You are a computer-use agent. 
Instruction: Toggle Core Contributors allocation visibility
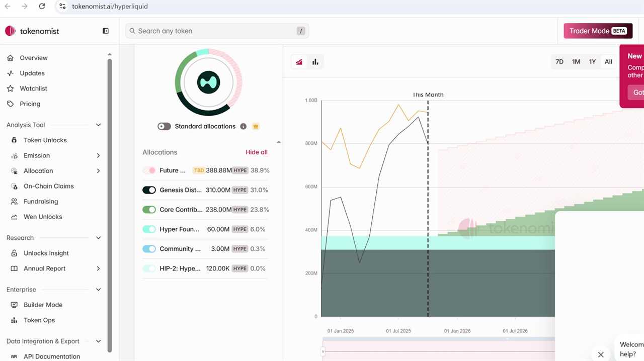[149, 210]
